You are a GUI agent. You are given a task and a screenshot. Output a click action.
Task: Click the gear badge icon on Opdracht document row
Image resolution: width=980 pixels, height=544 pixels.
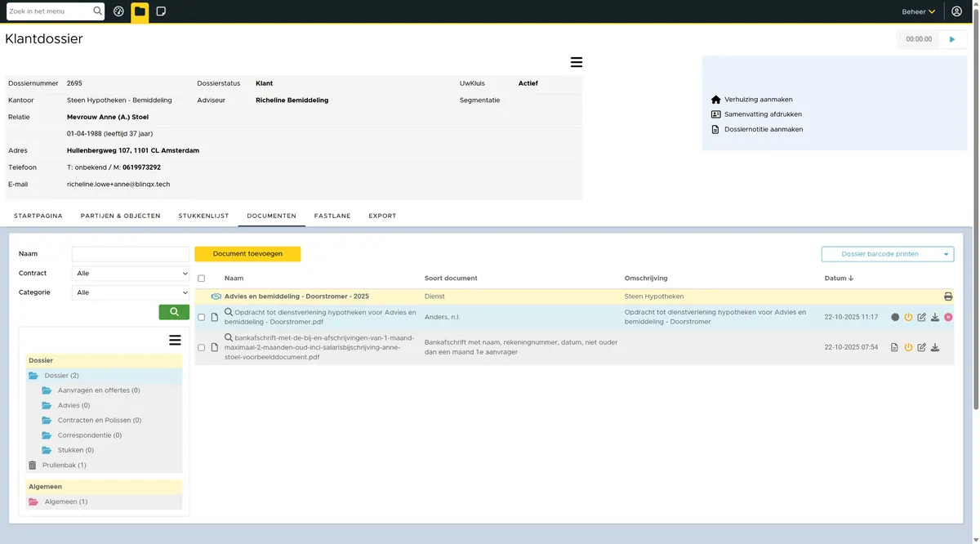tap(895, 317)
